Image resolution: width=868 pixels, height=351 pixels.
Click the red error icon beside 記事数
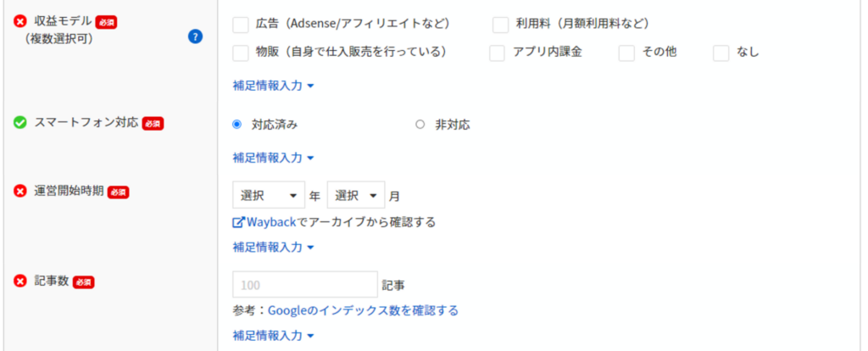pyautogui.click(x=20, y=281)
